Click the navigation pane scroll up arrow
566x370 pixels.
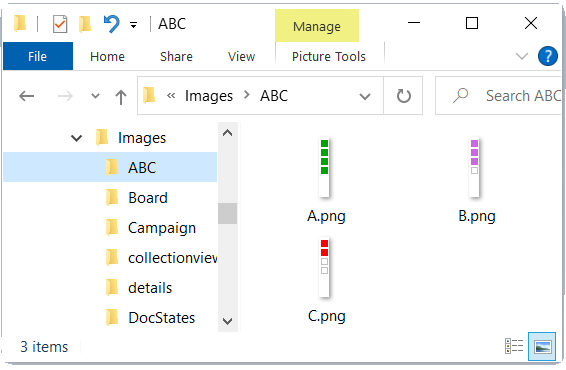227,133
